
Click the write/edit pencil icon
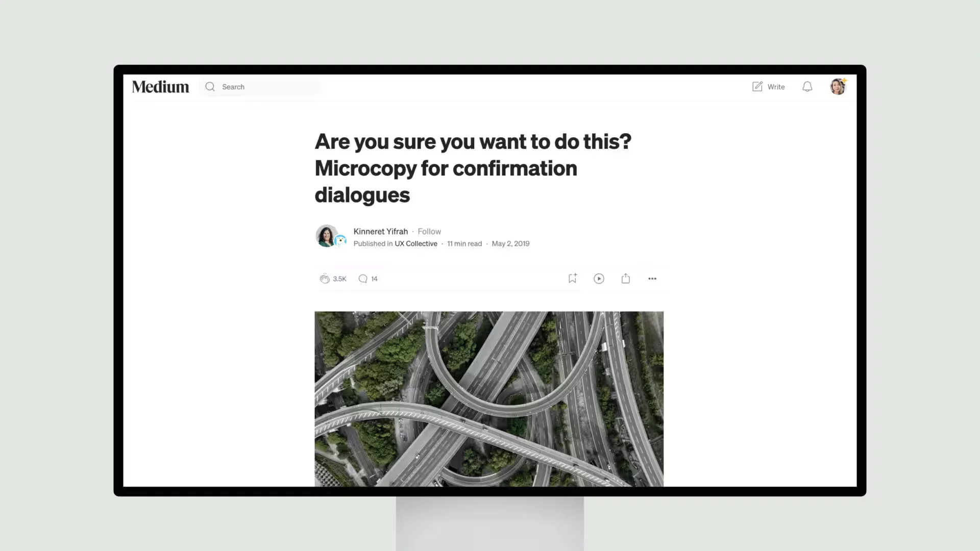pyautogui.click(x=757, y=86)
